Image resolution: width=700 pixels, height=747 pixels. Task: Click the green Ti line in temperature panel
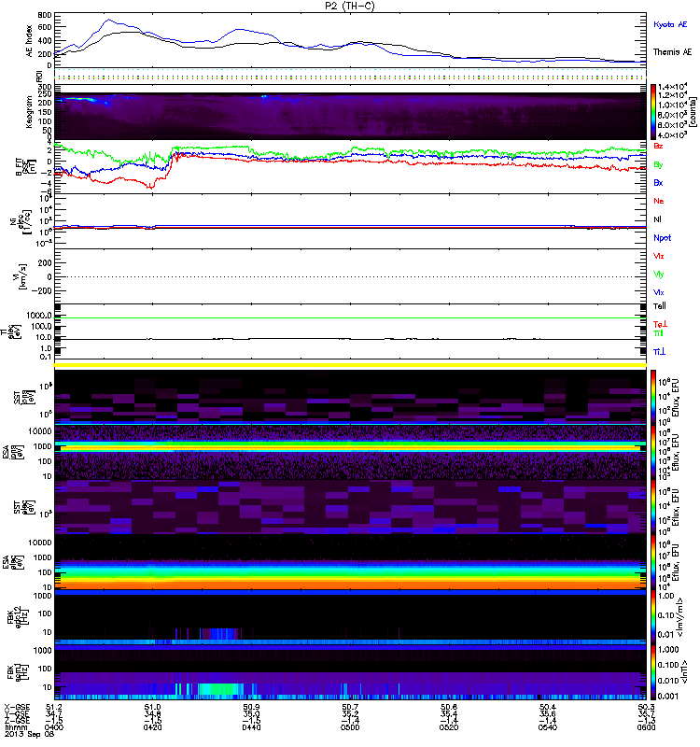350,317
